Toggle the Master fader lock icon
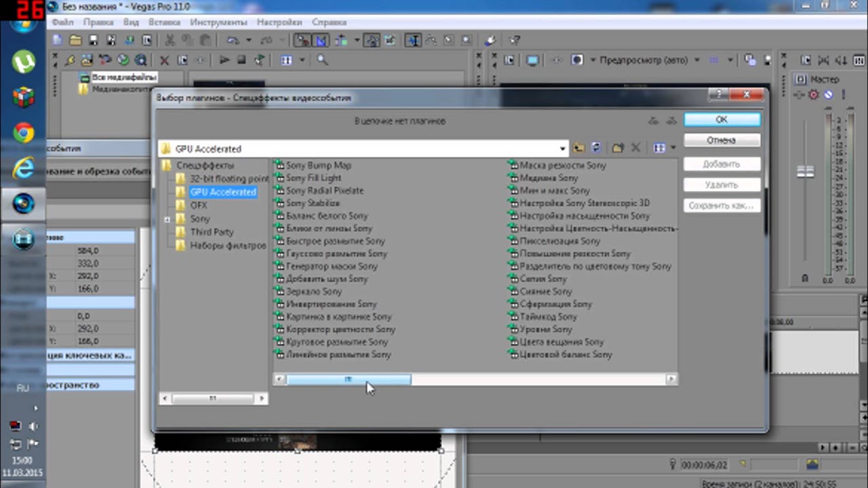Screen dimensions: 868x488 pos(805,277)
